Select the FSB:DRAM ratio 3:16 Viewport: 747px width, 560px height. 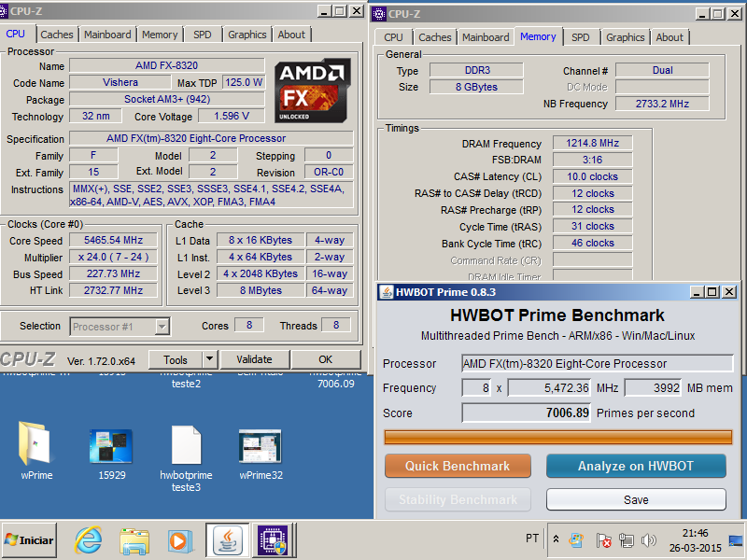point(593,160)
